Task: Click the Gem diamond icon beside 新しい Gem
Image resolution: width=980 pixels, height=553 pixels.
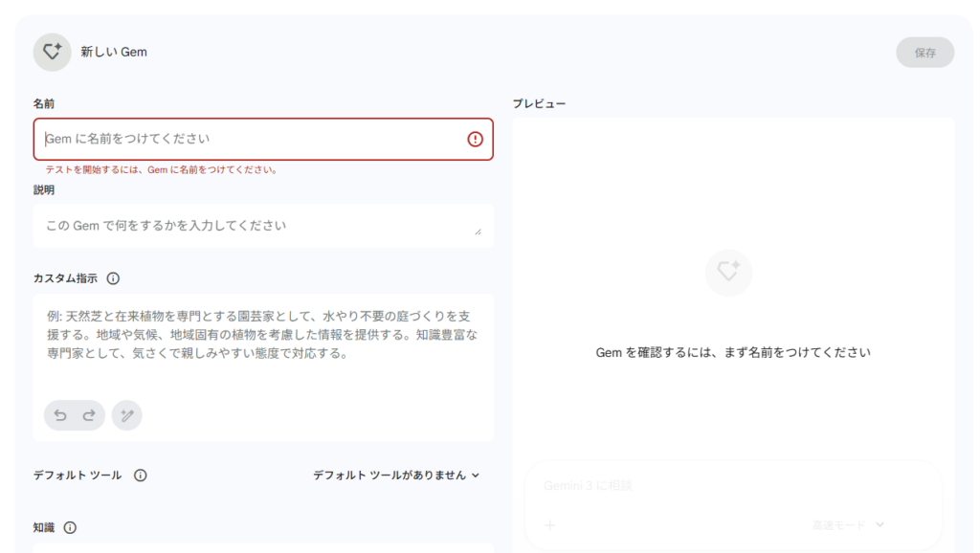Action: [53, 52]
